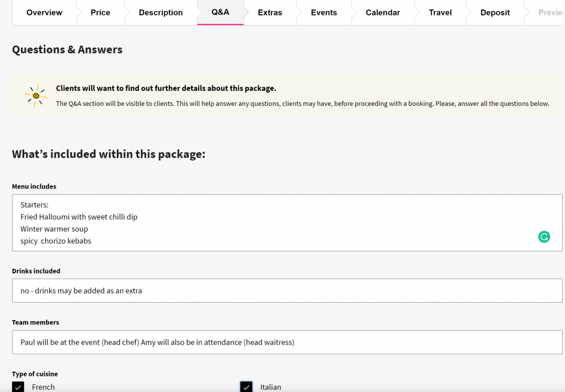Focus the Drinks included input field
Screen dimensions: 565x392
[x=287, y=291]
